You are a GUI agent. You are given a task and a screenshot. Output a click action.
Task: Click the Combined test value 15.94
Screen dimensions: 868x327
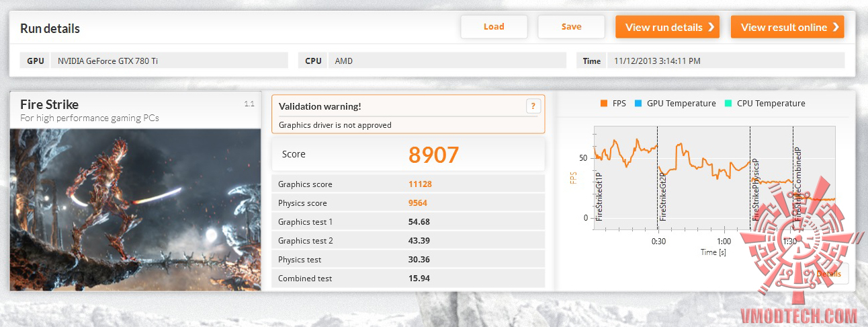419,279
